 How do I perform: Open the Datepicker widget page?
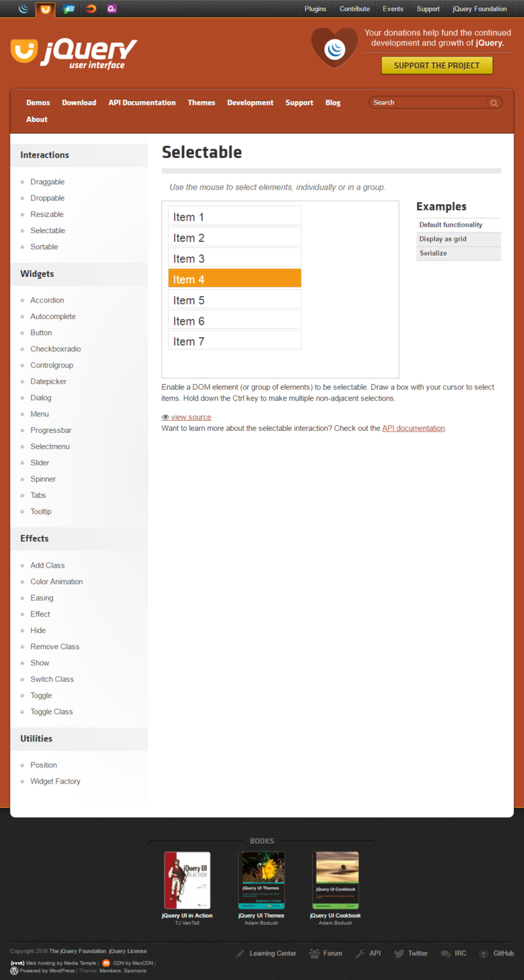(x=48, y=381)
